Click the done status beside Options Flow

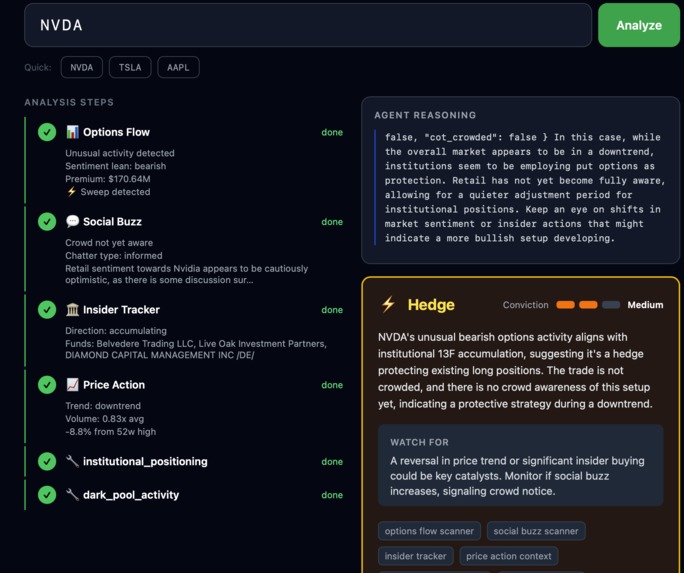pos(332,132)
